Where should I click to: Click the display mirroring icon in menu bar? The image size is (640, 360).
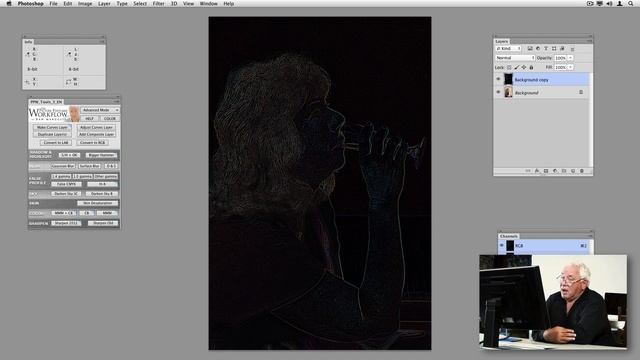600,4
